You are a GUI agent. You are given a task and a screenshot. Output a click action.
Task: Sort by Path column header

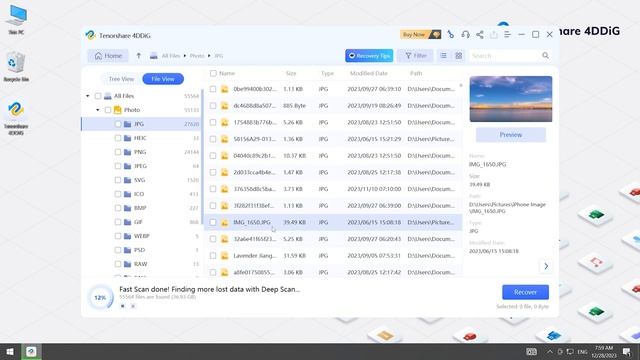click(416, 73)
